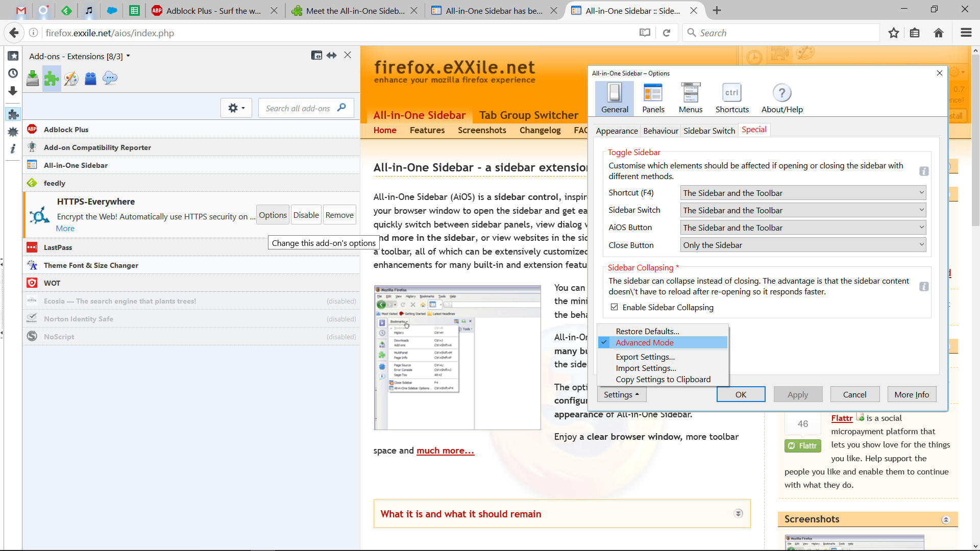The width and height of the screenshot is (980, 551).
Task: Expand 'What it is and what it should remain'
Action: tap(738, 513)
